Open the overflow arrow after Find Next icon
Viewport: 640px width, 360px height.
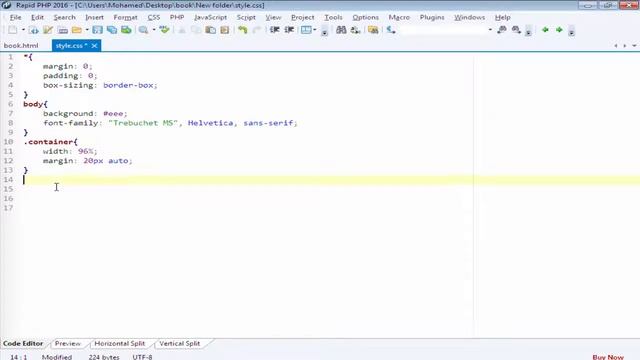pos(528,31)
